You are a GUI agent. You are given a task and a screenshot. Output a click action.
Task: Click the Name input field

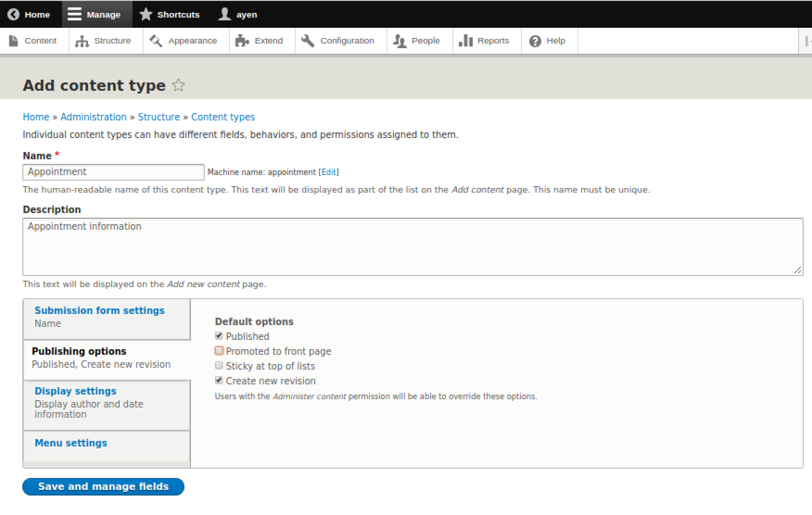(x=114, y=172)
